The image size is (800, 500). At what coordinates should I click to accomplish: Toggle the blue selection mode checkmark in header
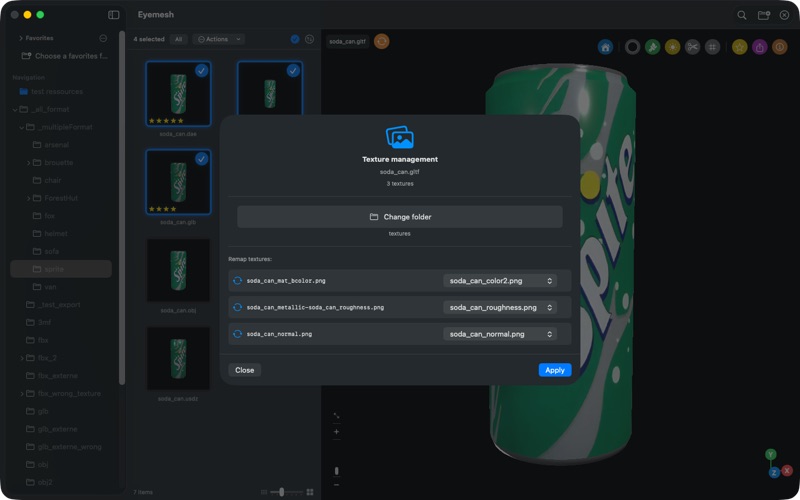(295, 39)
